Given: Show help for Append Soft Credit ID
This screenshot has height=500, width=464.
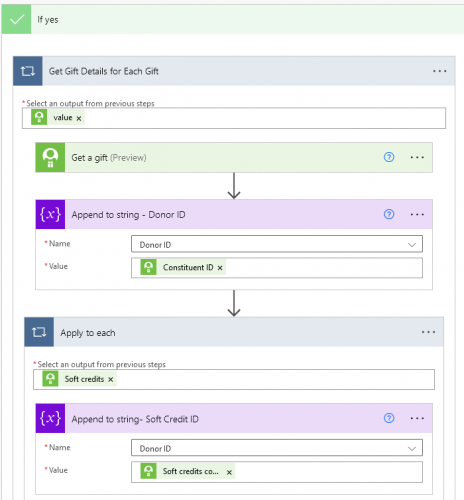Looking at the screenshot, I should [389, 418].
